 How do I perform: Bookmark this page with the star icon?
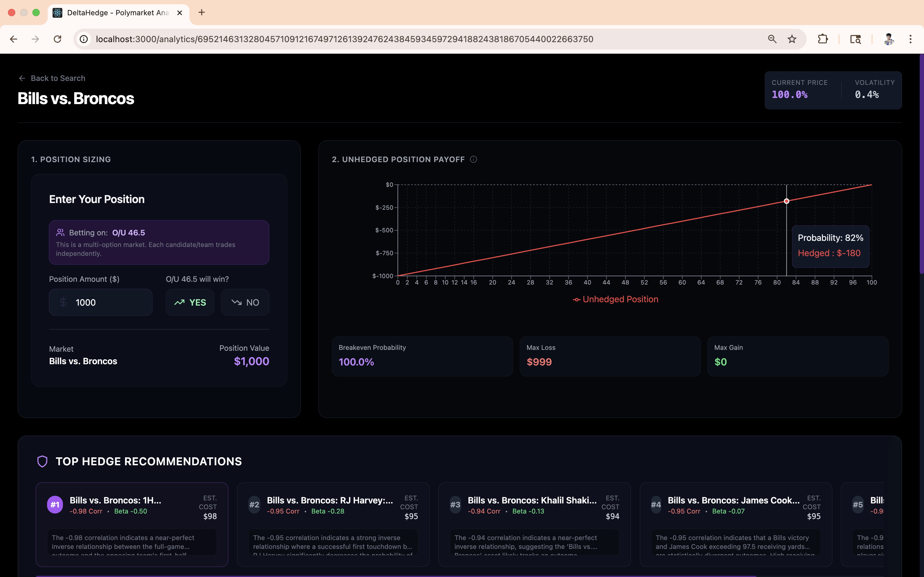click(x=792, y=39)
